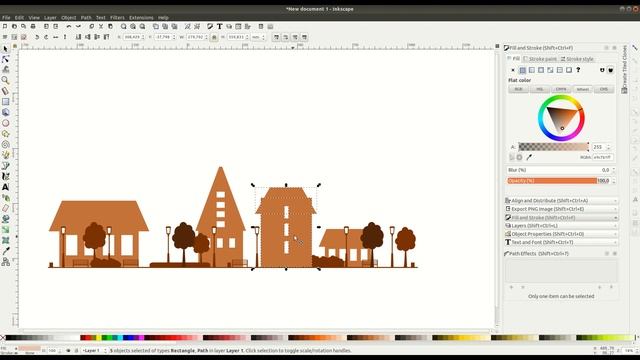Choose HSL color mode button

[x=540, y=89]
